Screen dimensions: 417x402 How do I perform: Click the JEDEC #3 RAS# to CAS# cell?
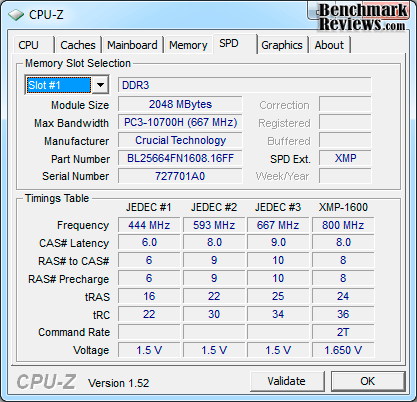[x=278, y=260]
